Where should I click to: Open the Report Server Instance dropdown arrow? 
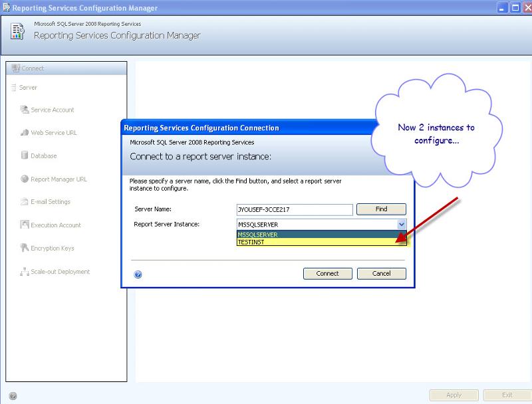click(402, 225)
